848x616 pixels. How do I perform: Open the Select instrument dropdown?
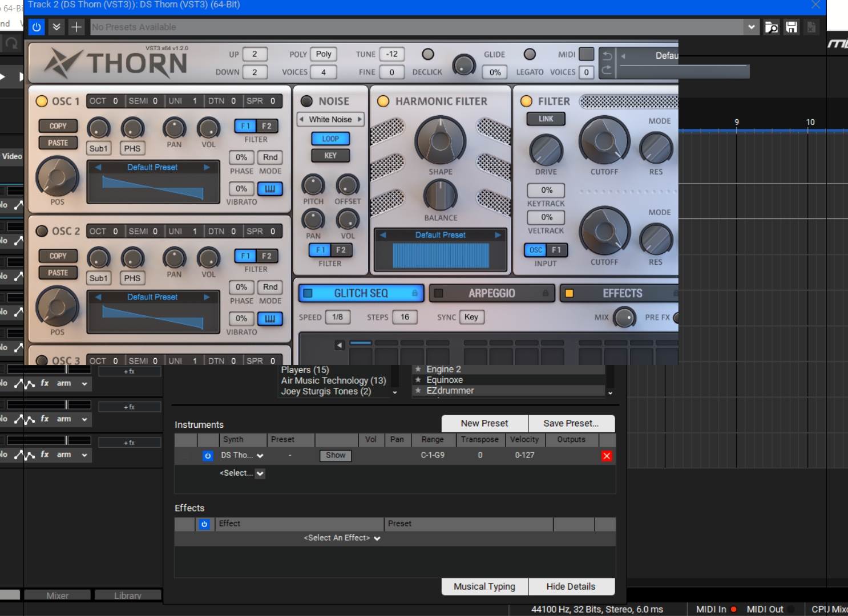pyautogui.click(x=260, y=473)
